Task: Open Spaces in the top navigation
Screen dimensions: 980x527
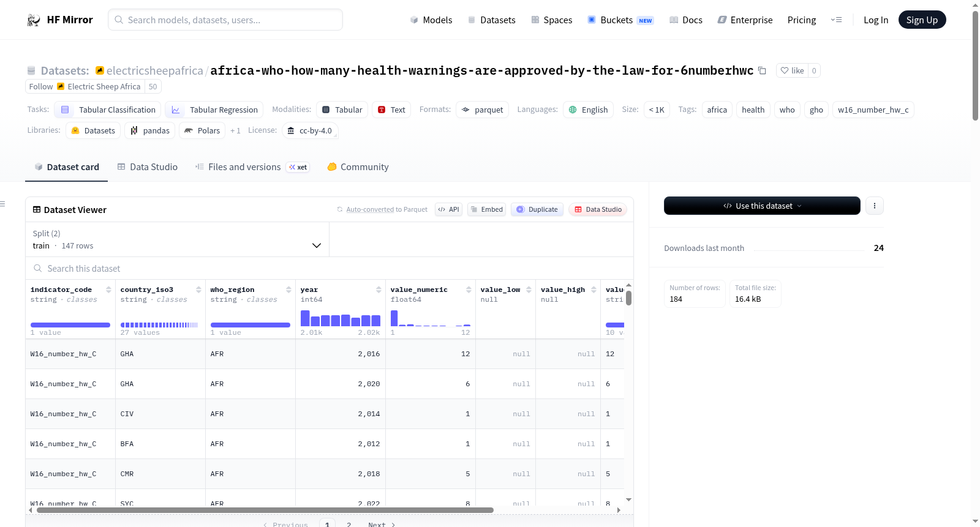Action: coord(551,20)
